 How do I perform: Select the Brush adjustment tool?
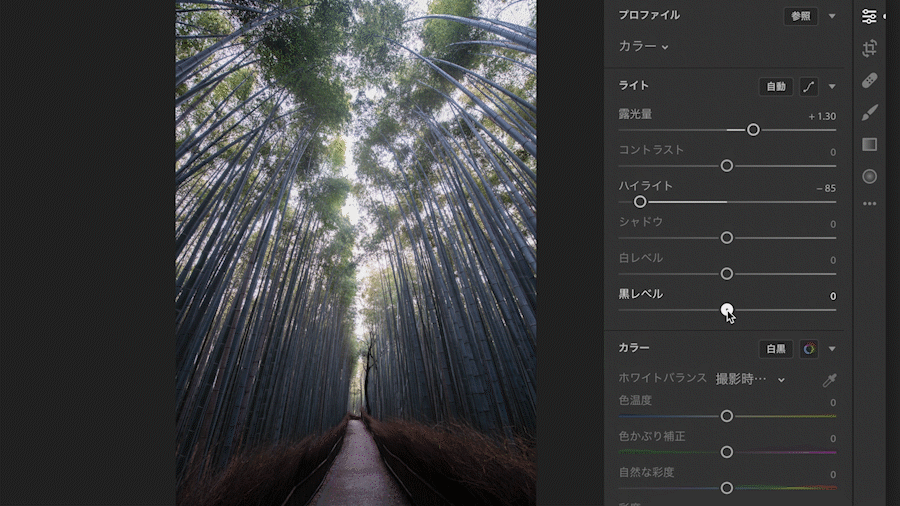pyautogui.click(x=869, y=112)
